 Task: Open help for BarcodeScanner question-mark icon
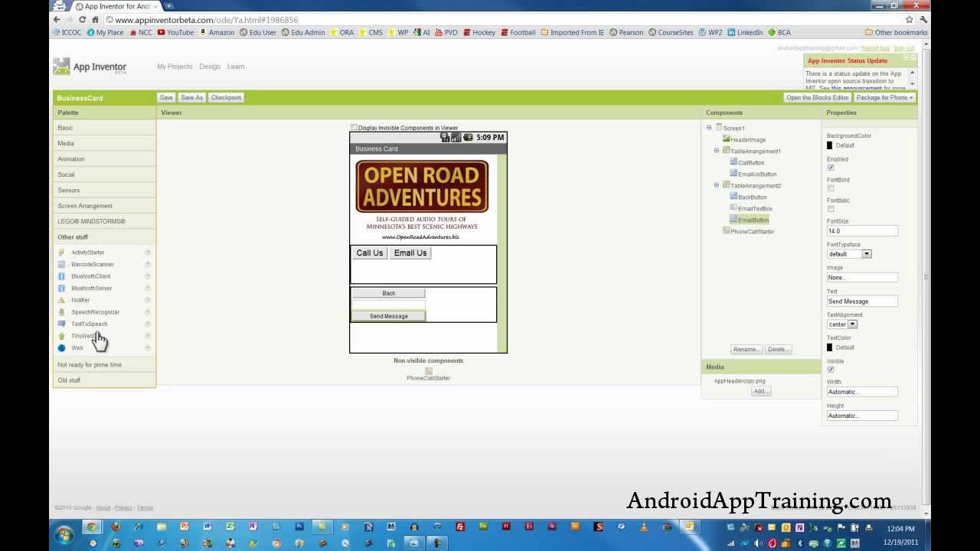tap(148, 264)
